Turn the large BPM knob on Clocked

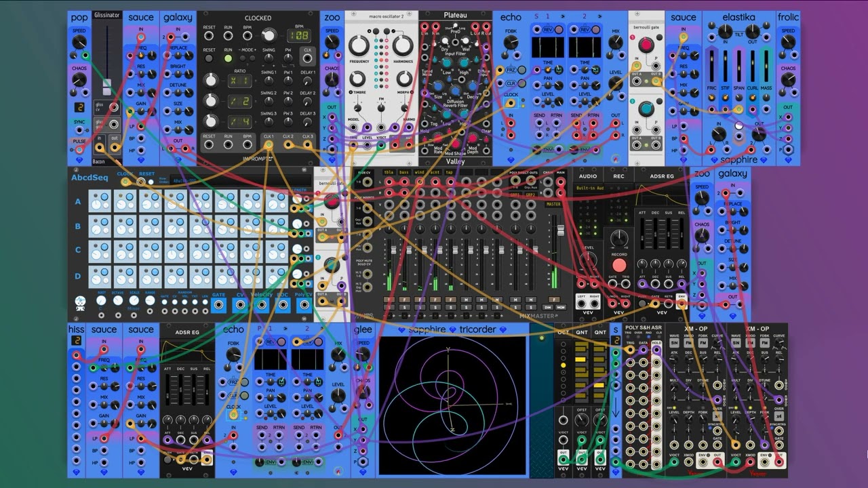tap(269, 35)
